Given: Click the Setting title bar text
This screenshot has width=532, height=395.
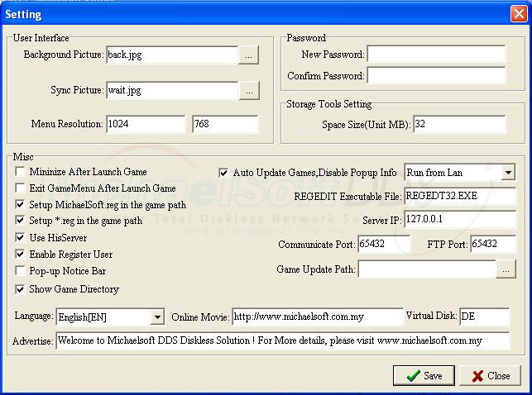Looking at the screenshot, I should click(23, 14).
